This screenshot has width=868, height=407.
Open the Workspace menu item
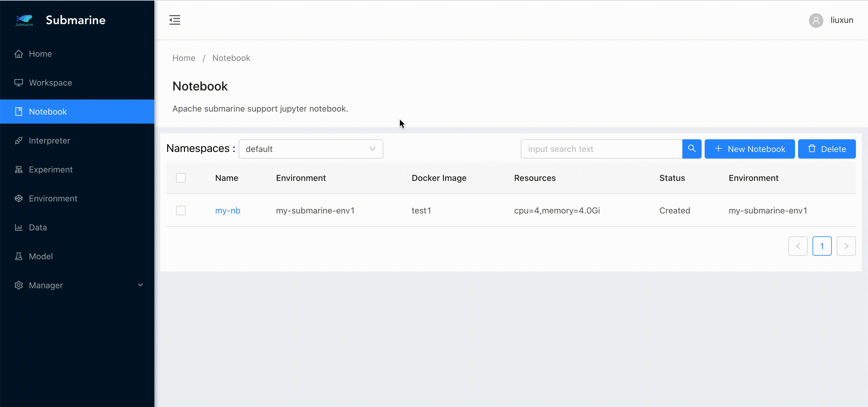coord(51,83)
